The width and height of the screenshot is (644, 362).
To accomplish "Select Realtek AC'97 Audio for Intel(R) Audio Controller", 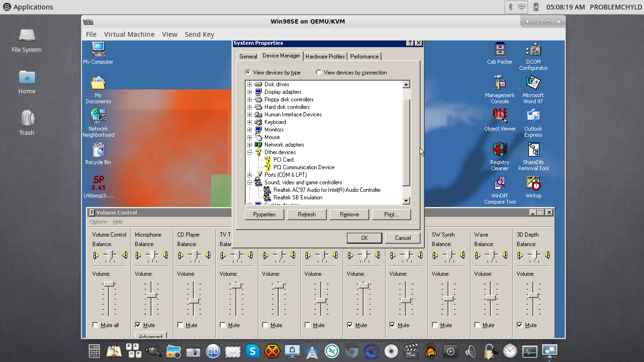I will (327, 190).
